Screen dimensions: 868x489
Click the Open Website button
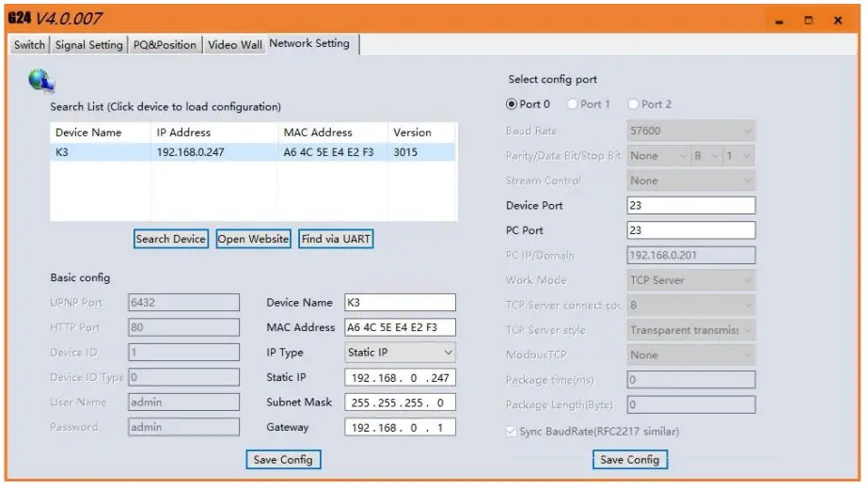(x=253, y=239)
